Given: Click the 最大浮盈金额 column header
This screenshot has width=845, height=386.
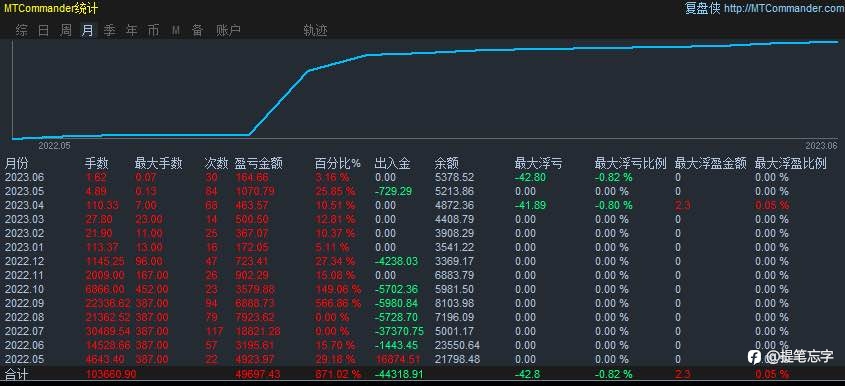Looking at the screenshot, I should tap(711, 163).
